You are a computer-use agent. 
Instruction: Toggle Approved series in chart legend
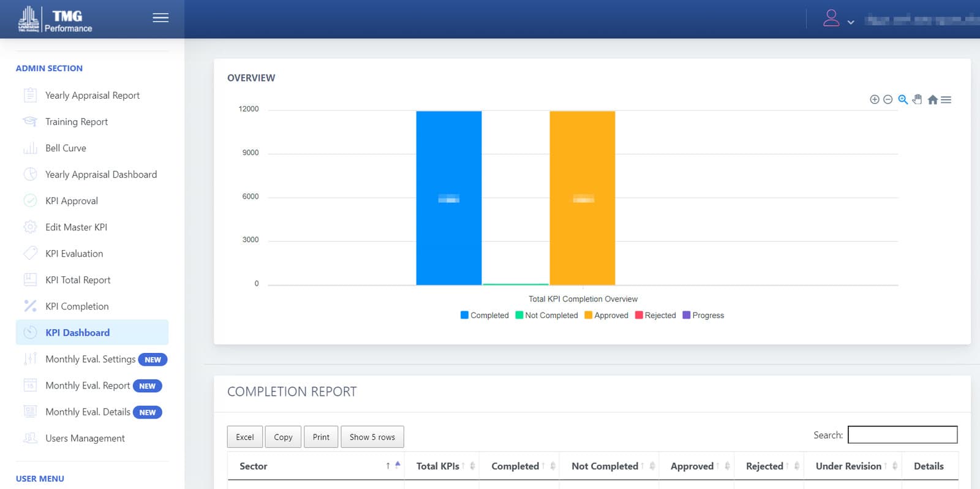click(606, 315)
